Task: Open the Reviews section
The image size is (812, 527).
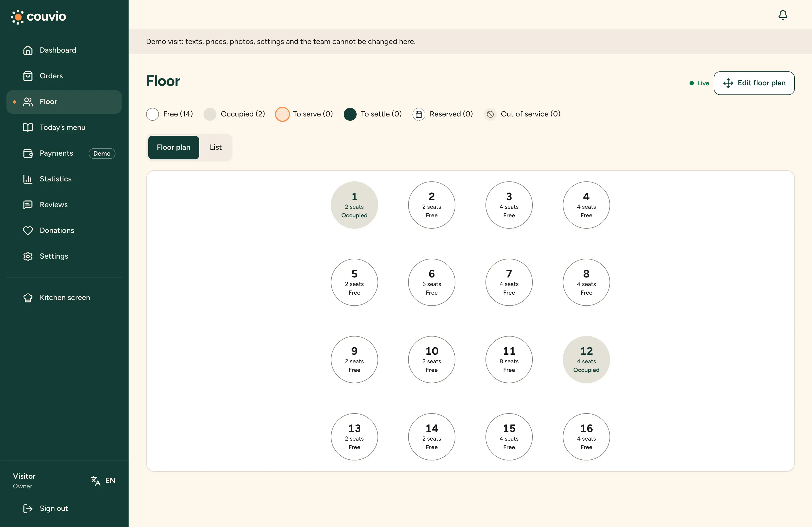Action: point(64,204)
